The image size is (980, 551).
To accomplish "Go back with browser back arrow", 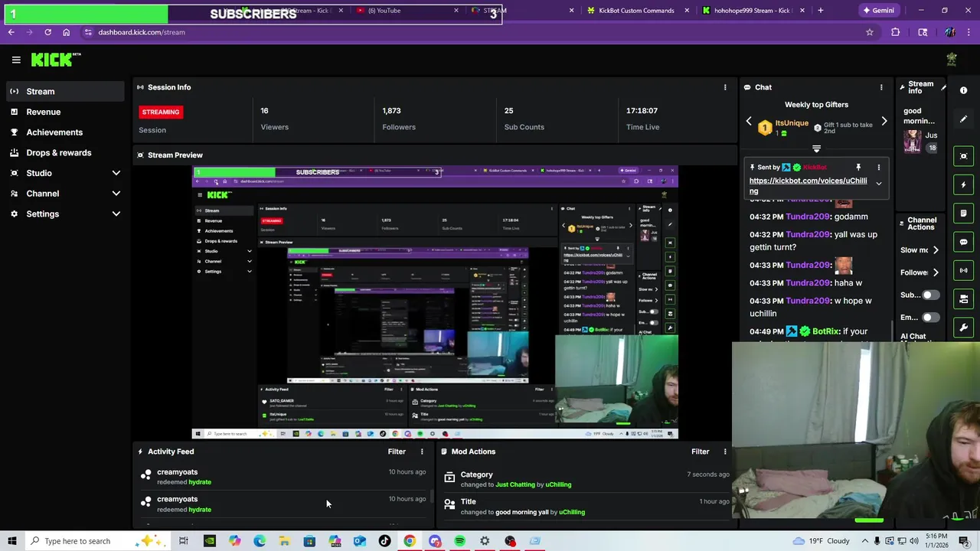I will 11,32.
